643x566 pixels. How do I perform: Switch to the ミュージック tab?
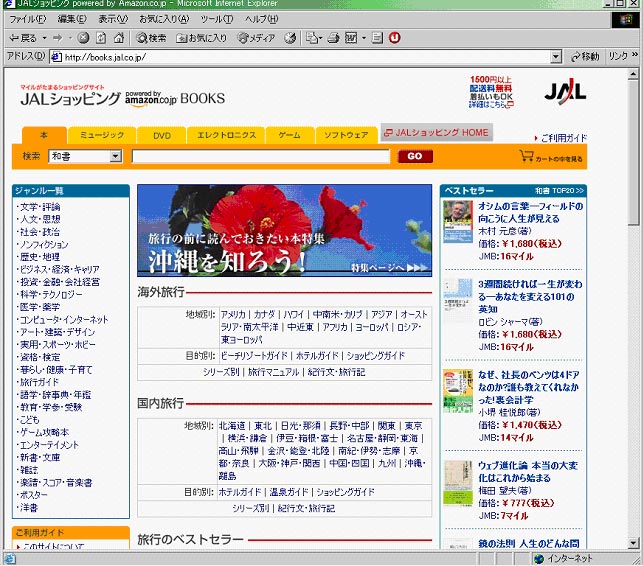click(x=102, y=135)
